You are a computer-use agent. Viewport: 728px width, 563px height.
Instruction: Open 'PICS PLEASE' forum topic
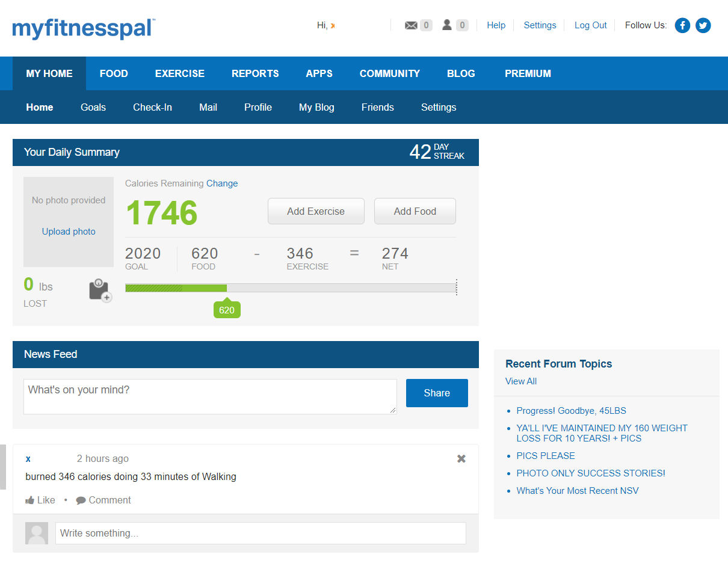[546, 456]
